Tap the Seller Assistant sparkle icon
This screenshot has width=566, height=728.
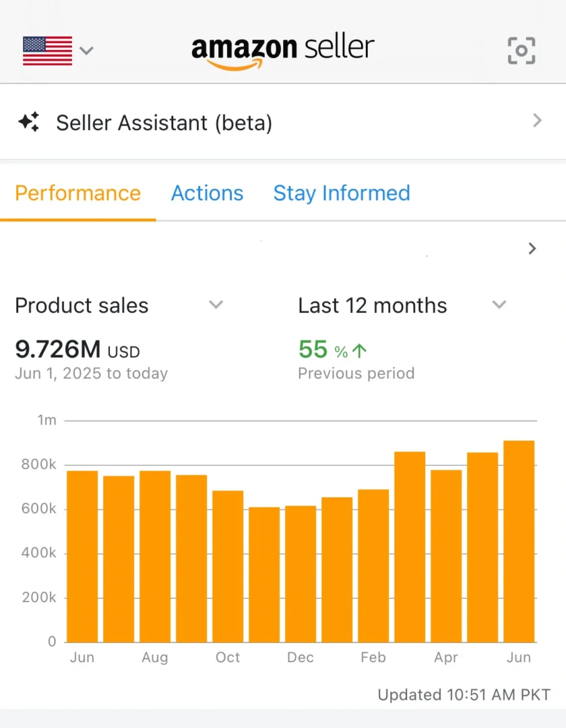[x=29, y=122]
